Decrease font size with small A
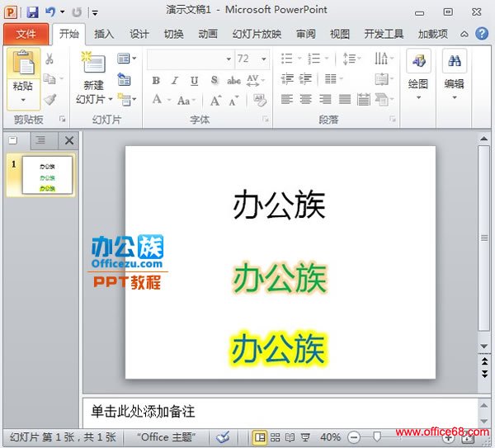Image resolution: width=495 pixels, height=448 pixels. [233, 101]
